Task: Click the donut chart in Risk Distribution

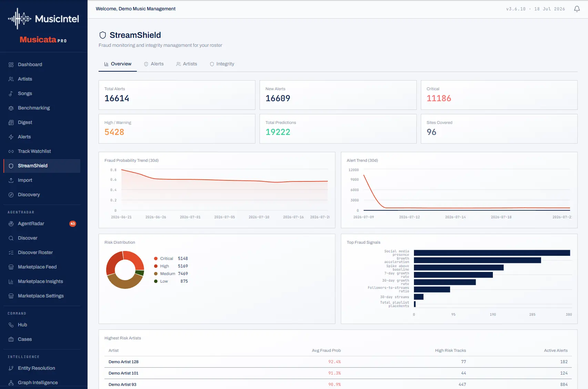Action: (x=125, y=270)
